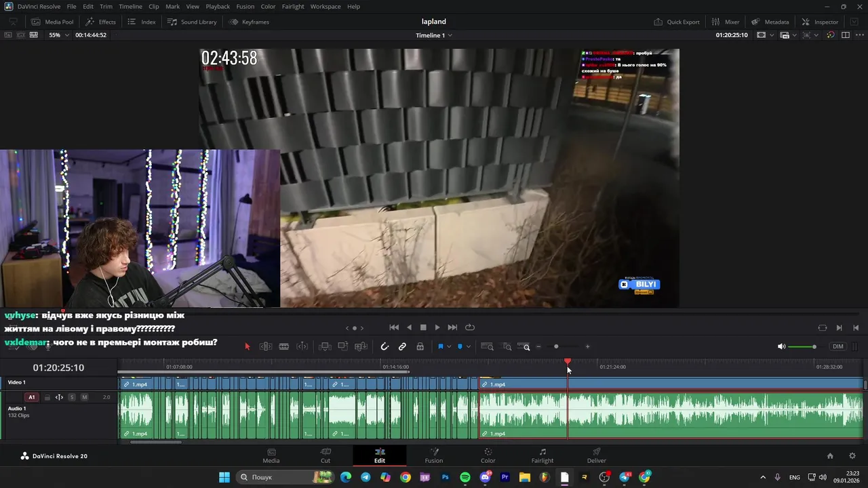
Task: Activate the Trim Edit Mode tool
Action: point(266,346)
